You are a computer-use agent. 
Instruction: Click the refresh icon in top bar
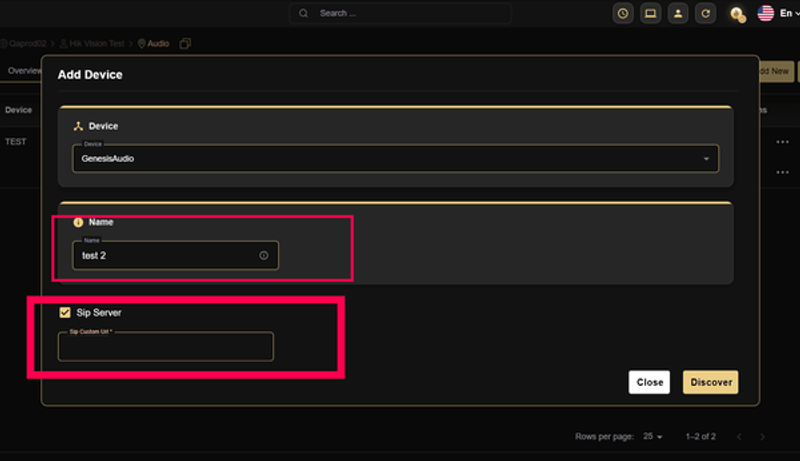coord(706,13)
